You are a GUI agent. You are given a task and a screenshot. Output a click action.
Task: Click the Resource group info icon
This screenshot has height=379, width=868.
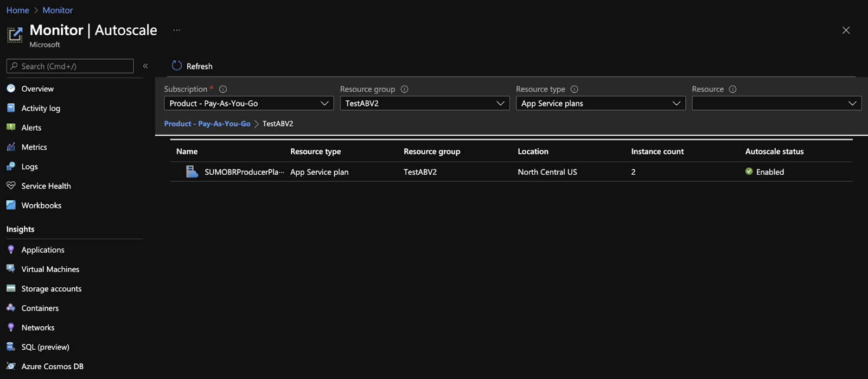click(404, 89)
